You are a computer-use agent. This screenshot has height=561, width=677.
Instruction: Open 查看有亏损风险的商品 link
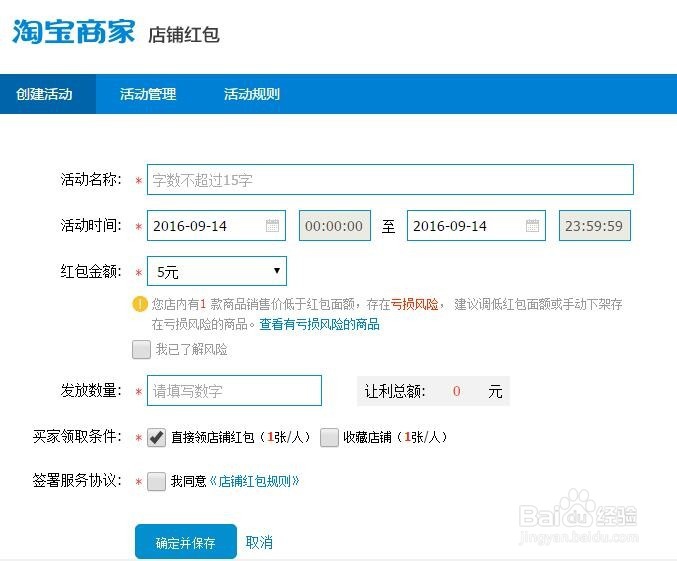pyautogui.click(x=320, y=324)
